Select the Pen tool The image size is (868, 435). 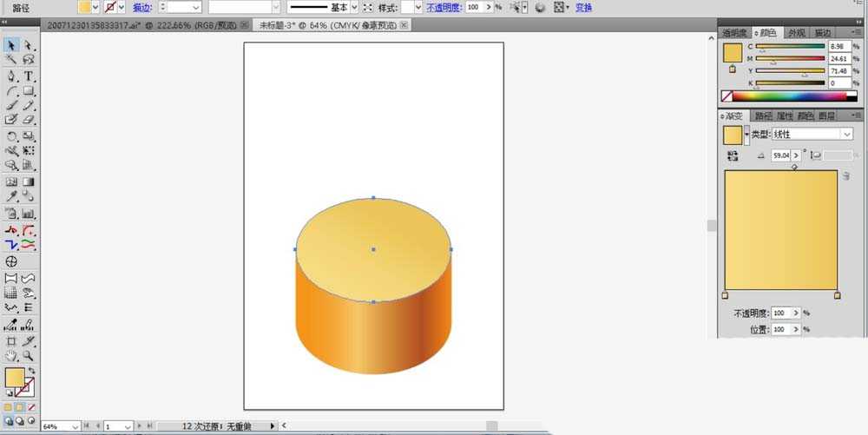pyautogui.click(x=11, y=76)
